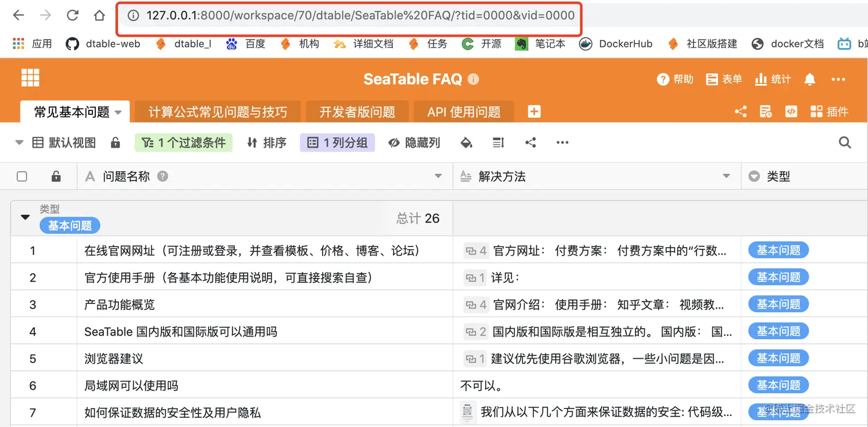The height and width of the screenshot is (427, 868).
Task: Open the app grid menu icon
Action: pos(30,78)
